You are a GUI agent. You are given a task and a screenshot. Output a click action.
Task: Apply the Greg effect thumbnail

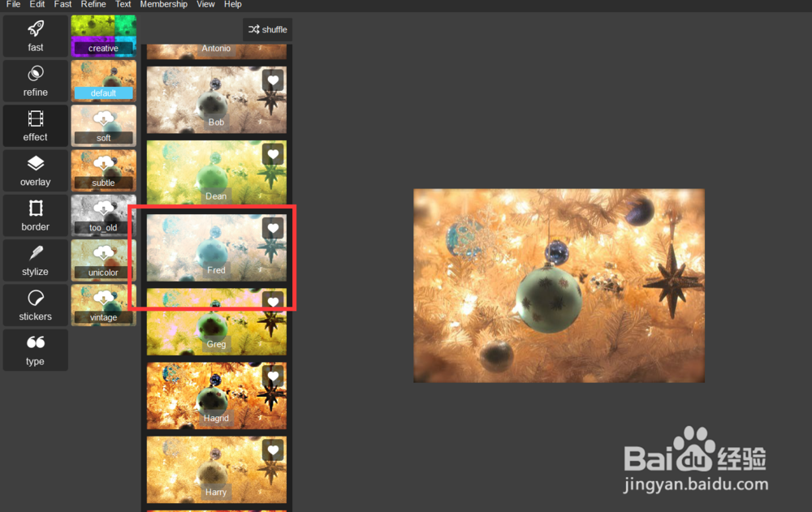tap(217, 321)
